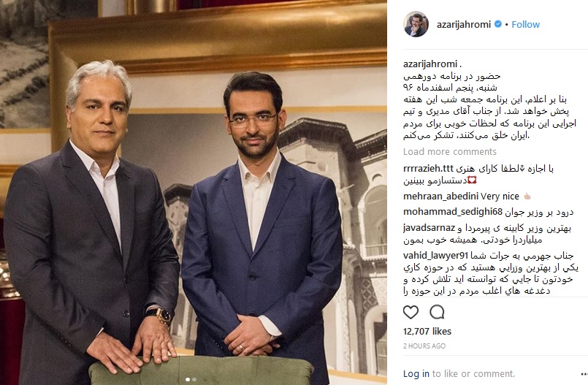Open azarijahromi username in the header
The image size is (588, 385).
coord(464,24)
